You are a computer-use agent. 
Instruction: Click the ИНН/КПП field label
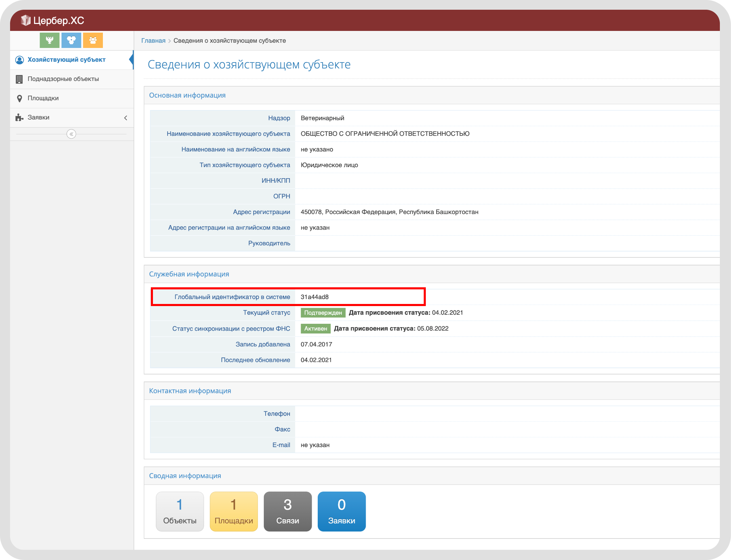point(276,181)
